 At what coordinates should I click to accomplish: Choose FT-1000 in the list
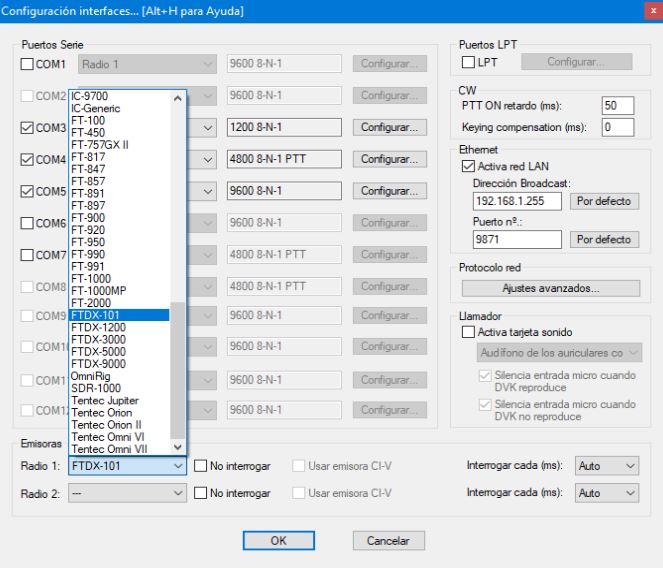coord(120,279)
